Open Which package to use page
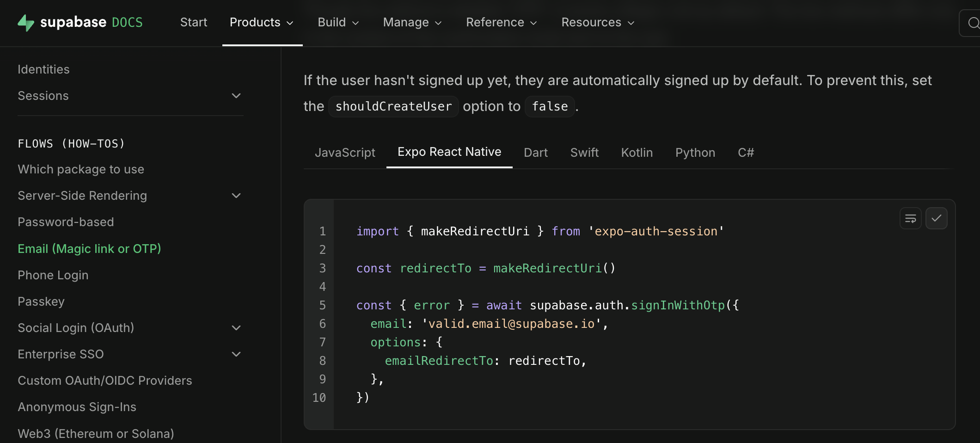 (81, 169)
